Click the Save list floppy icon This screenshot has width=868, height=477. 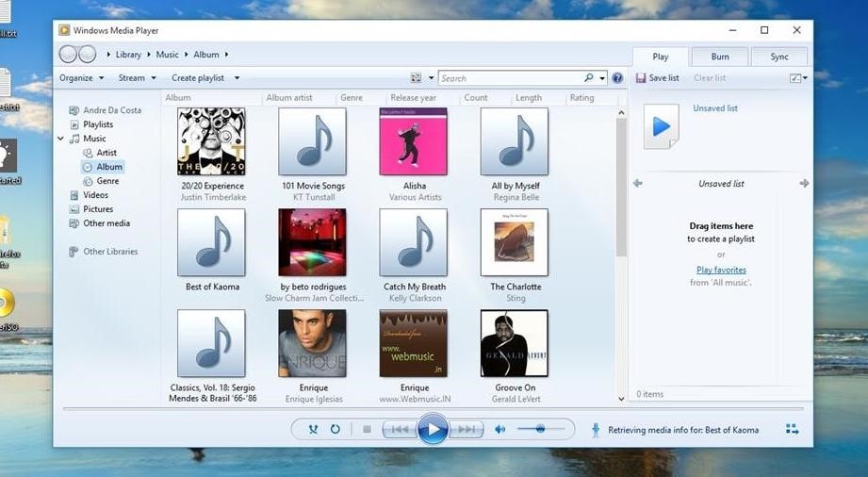point(641,78)
